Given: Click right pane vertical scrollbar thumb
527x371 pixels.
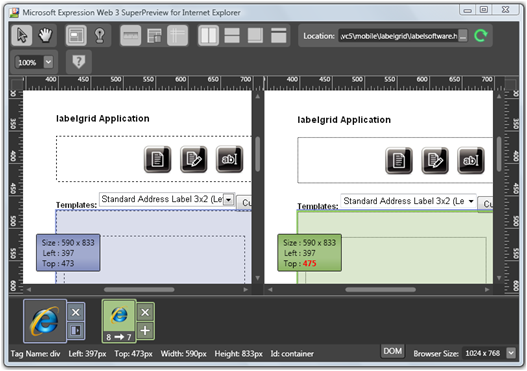Looking at the screenshot, I should point(499,154).
